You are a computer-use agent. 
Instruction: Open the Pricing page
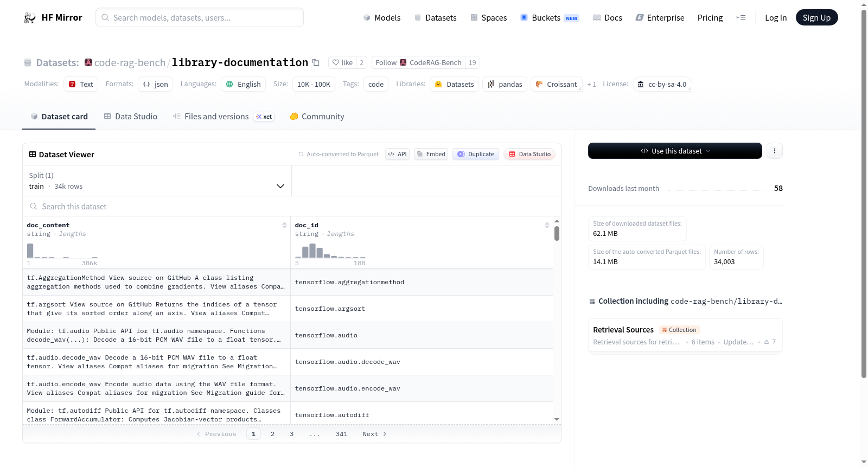pyautogui.click(x=710, y=18)
